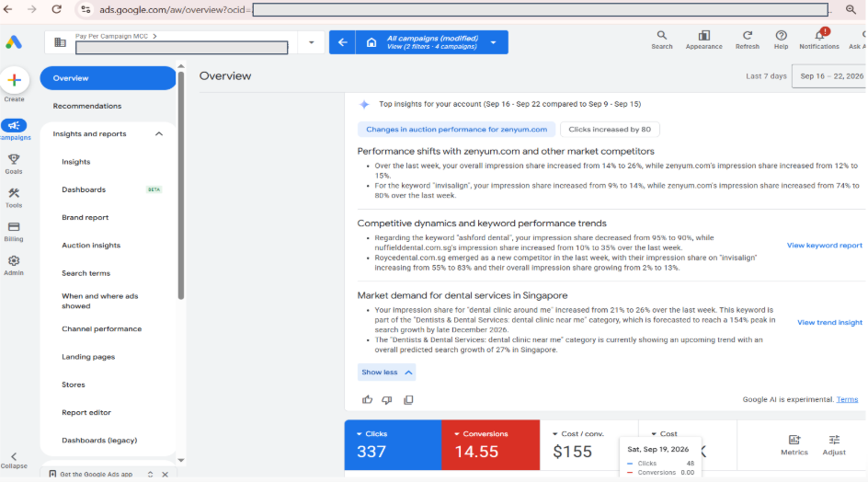This screenshot has height=482, width=868.
Task: Open Report editor
Action: click(86, 412)
